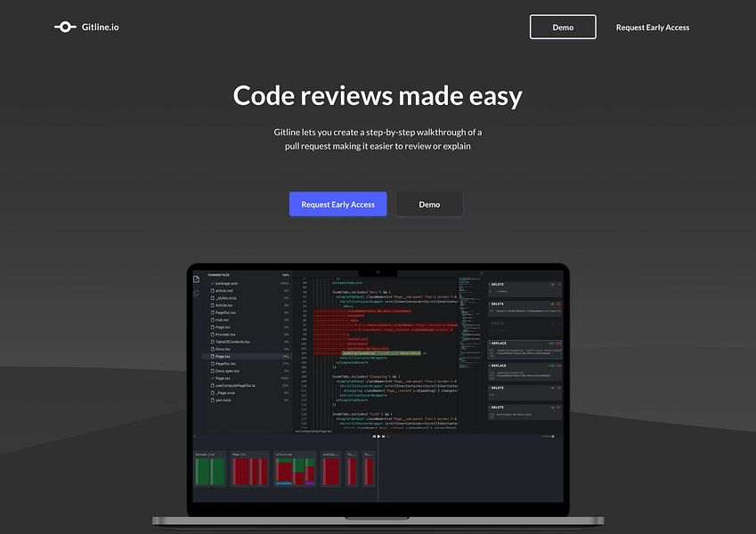
Task: Select the second sidebar icon below files
Action: click(x=196, y=293)
